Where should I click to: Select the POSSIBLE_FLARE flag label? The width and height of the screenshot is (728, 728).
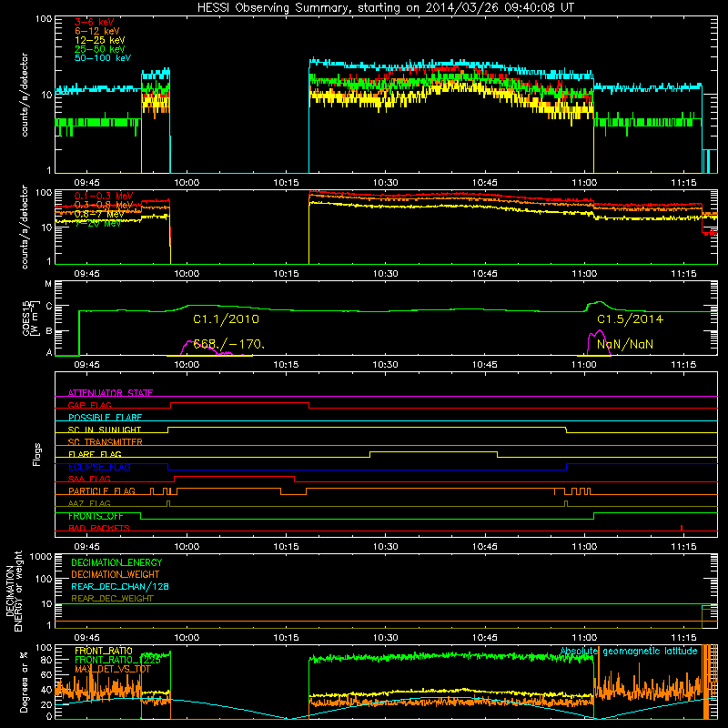point(105,418)
